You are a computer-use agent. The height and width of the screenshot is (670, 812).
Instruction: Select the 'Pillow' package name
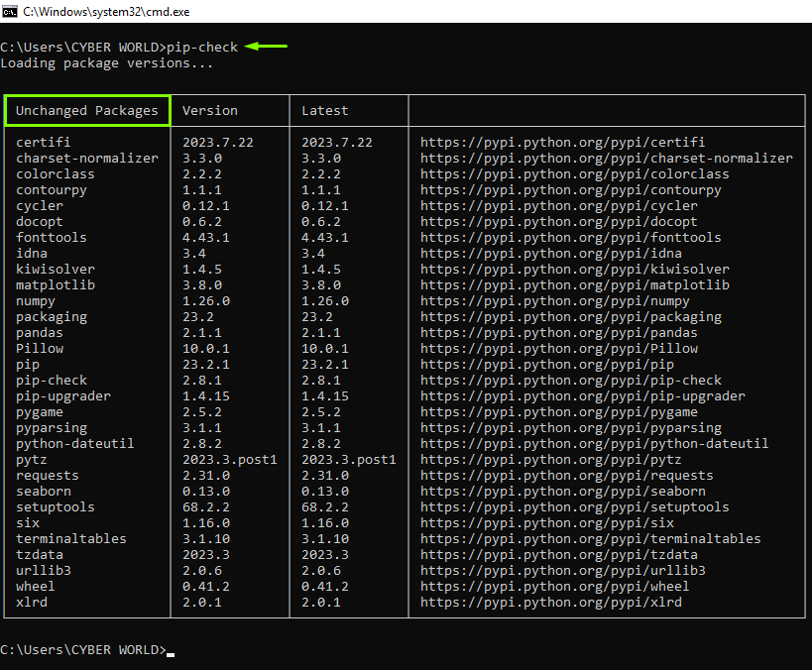40,349
